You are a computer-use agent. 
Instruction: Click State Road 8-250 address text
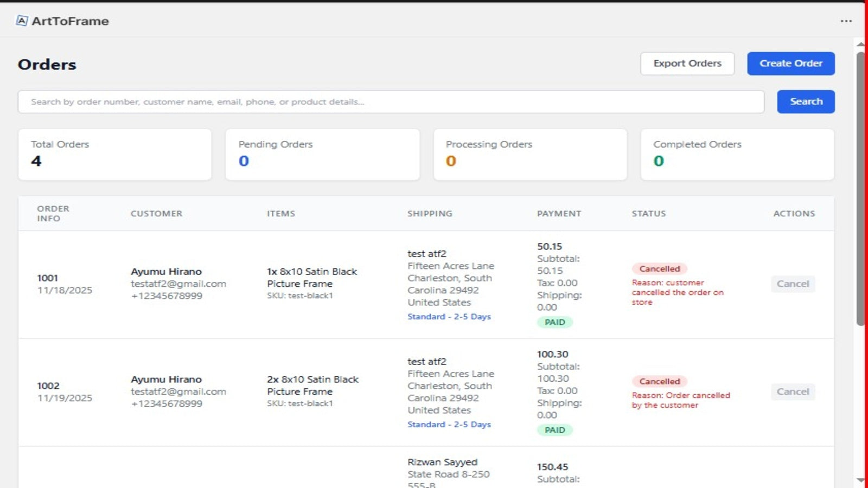pyautogui.click(x=449, y=474)
